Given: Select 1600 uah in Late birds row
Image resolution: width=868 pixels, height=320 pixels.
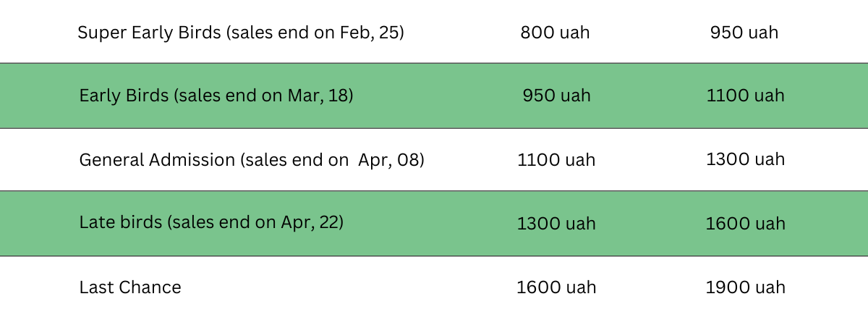Looking at the screenshot, I should tap(745, 224).
